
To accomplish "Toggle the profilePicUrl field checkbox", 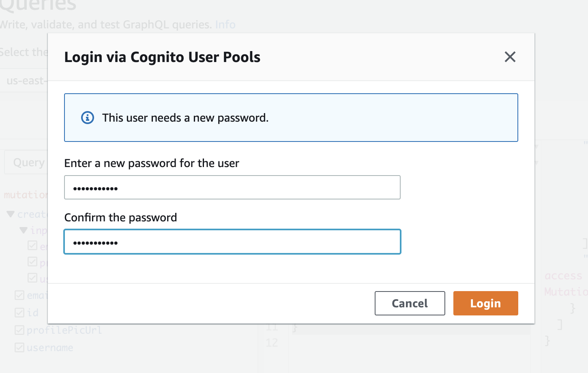I will 19,330.
